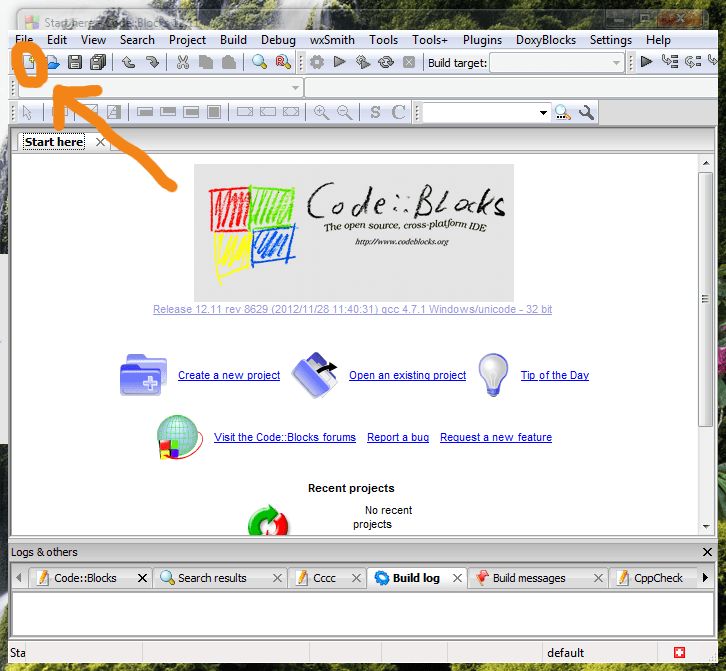The width and height of the screenshot is (726, 671).
Task: Click the zoom in magnifier plus icon
Action: click(321, 112)
